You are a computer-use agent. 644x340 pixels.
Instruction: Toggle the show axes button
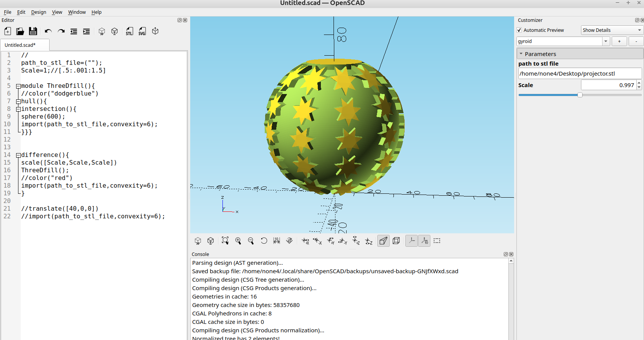[x=412, y=241]
